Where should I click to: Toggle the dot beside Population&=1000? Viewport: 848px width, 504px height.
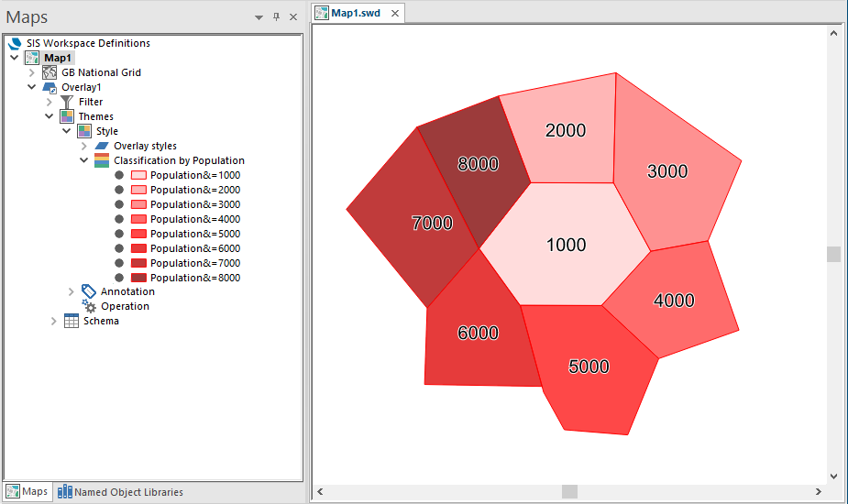pyautogui.click(x=119, y=175)
